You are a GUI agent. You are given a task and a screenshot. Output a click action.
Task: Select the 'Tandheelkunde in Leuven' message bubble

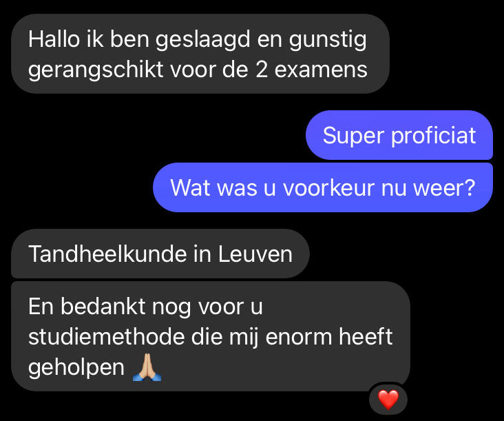pyautogui.click(x=160, y=254)
